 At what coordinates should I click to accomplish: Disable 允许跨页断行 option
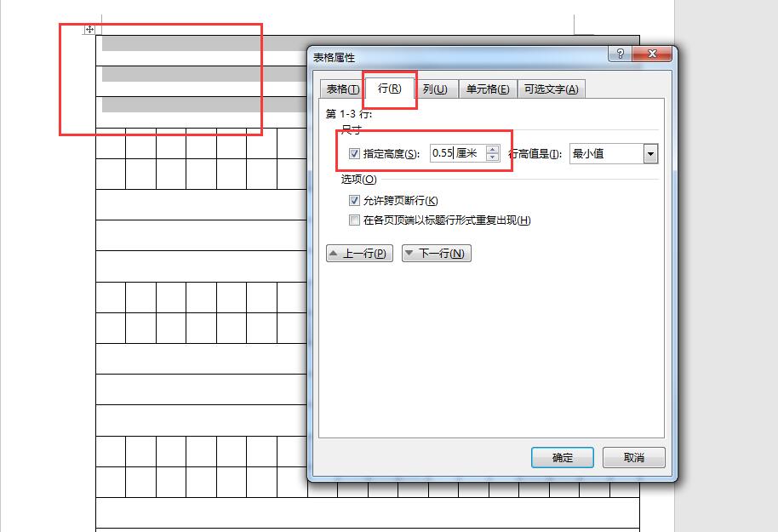[x=353, y=201]
